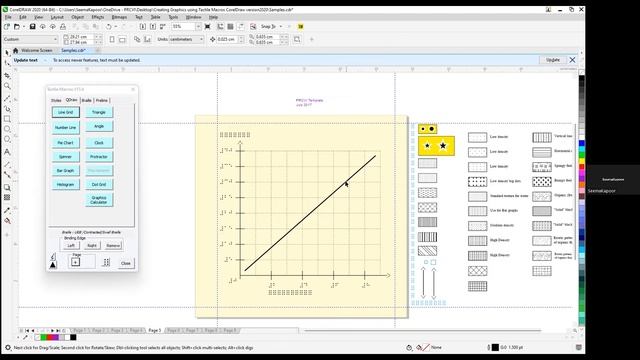Open the File menu
This screenshot has height=360, width=640.
8,17
